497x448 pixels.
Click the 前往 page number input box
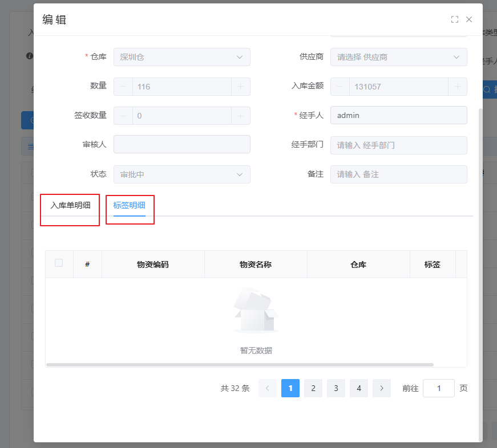(x=438, y=388)
